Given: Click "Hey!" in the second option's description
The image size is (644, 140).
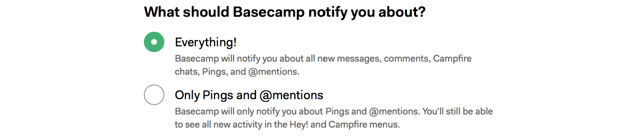Looking at the screenshot, I should point(299,125).
